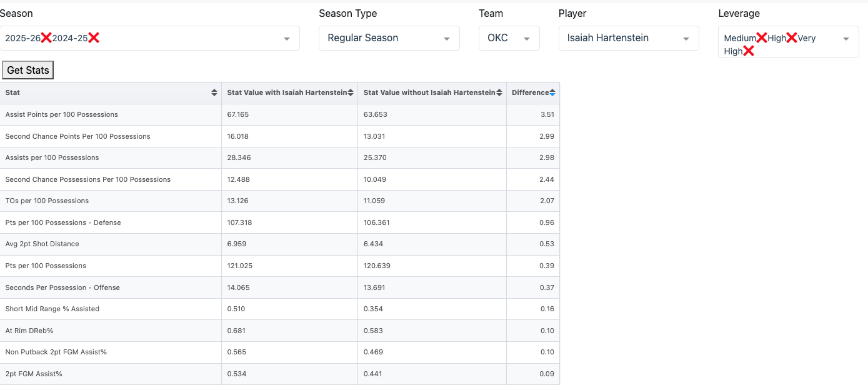Select Second Chance Points Per 100 Possessions
The height and width of the screenshot is (385, 868).
[280, 136]
